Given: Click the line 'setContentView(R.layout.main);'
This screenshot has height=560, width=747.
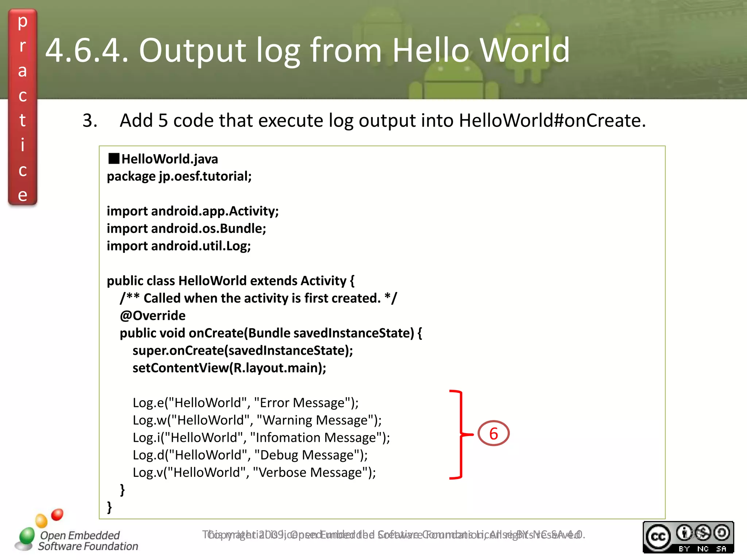Looking at the screenshot, I should coord(229,368).
